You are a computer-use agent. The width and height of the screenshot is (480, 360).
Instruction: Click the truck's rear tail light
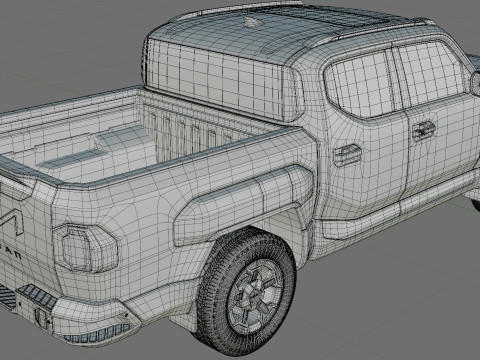[86, 248]
